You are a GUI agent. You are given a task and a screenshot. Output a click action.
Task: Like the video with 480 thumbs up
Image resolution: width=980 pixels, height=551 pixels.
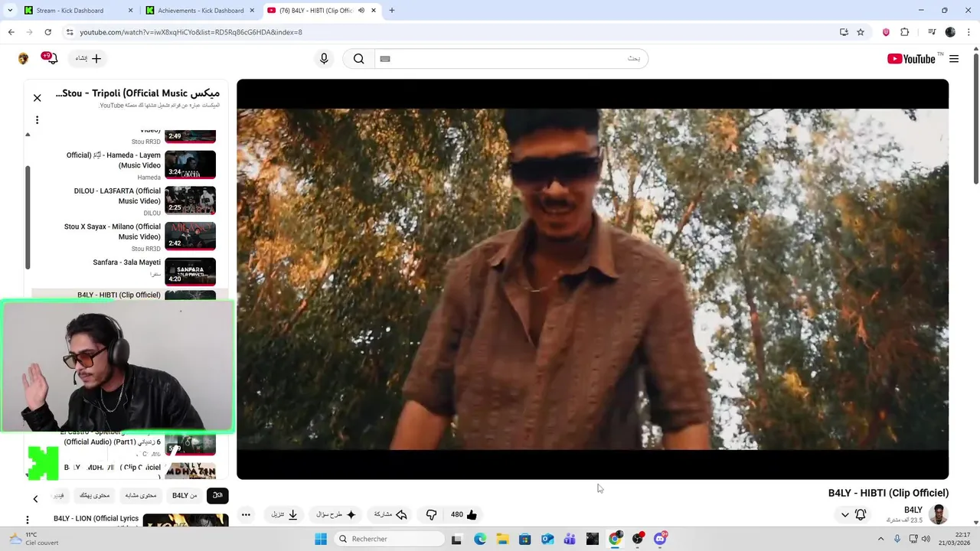(x=464, y=515)
